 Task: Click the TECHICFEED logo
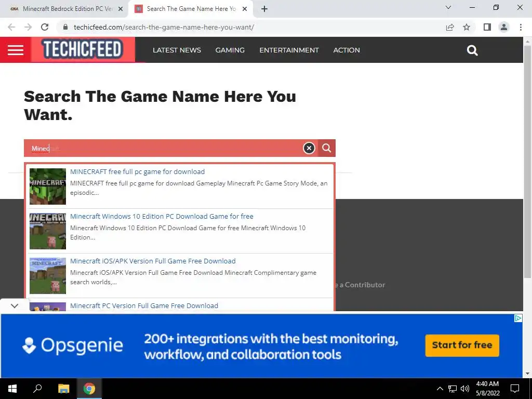(x=82, y=49)
